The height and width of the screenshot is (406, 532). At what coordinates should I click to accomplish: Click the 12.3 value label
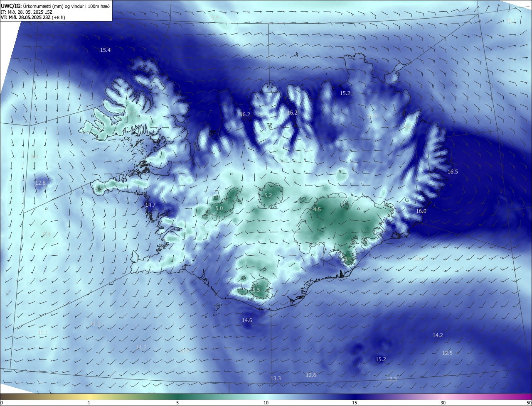392,379
